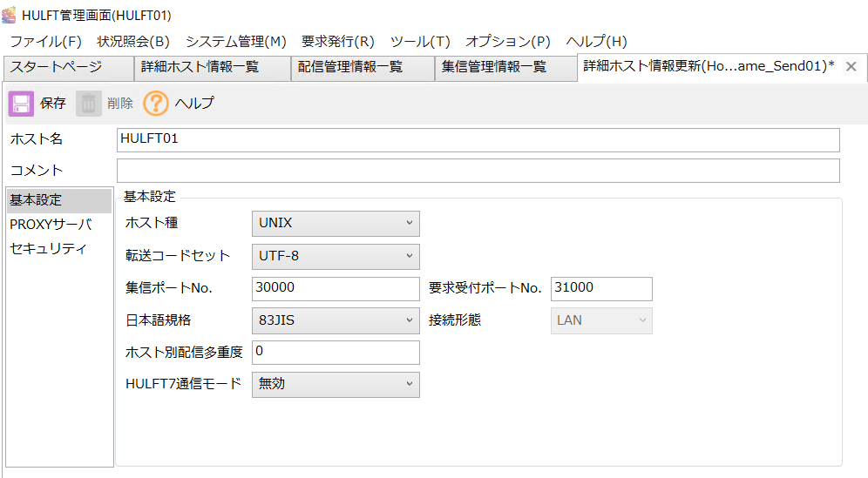This screenshot has width=868, height=478.
Task: Switch to the 集信管理情報一覧 tab
Action: [506, 68]
